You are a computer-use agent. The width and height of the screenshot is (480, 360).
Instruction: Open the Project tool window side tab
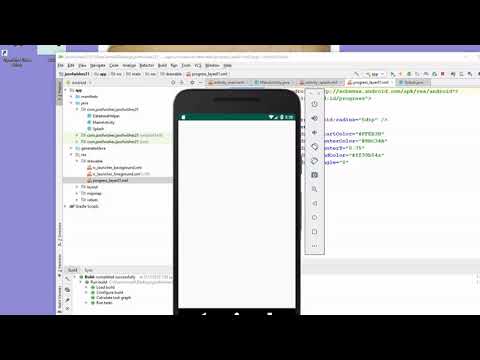point(60,93)
